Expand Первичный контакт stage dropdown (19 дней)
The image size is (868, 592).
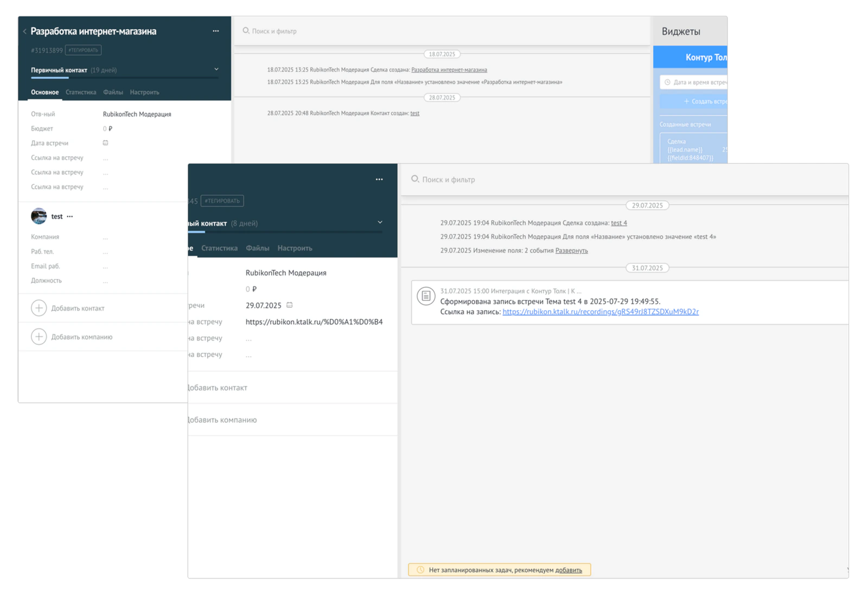[x=216, y=69]
